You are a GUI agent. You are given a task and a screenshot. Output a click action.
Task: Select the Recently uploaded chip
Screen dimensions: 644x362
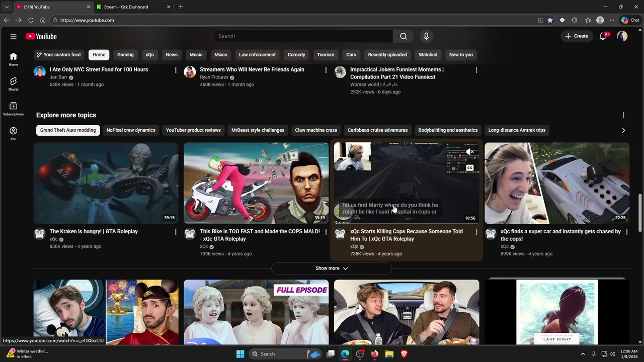click(387, 55)
